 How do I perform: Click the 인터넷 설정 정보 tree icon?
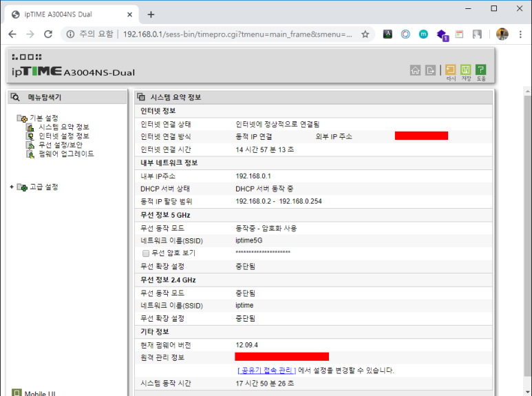(30, 136)
